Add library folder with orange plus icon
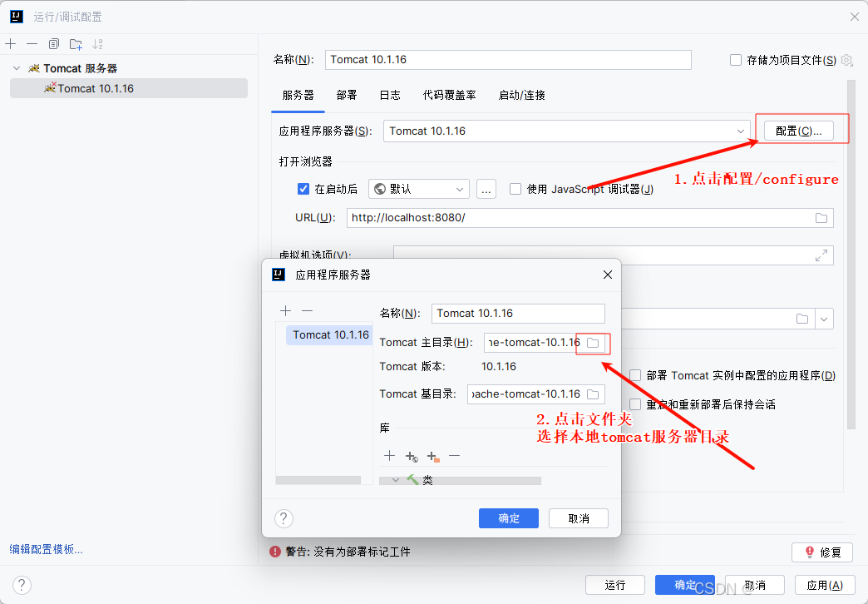Viewport: 868px width, 604px height. coord(433,456)
